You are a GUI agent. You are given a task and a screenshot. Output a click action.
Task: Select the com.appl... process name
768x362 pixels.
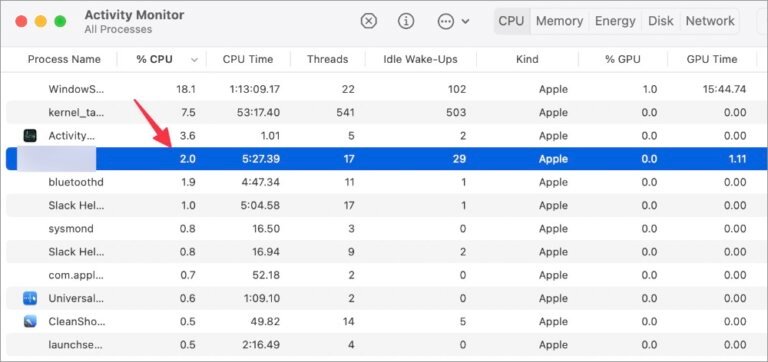(76, 275)
